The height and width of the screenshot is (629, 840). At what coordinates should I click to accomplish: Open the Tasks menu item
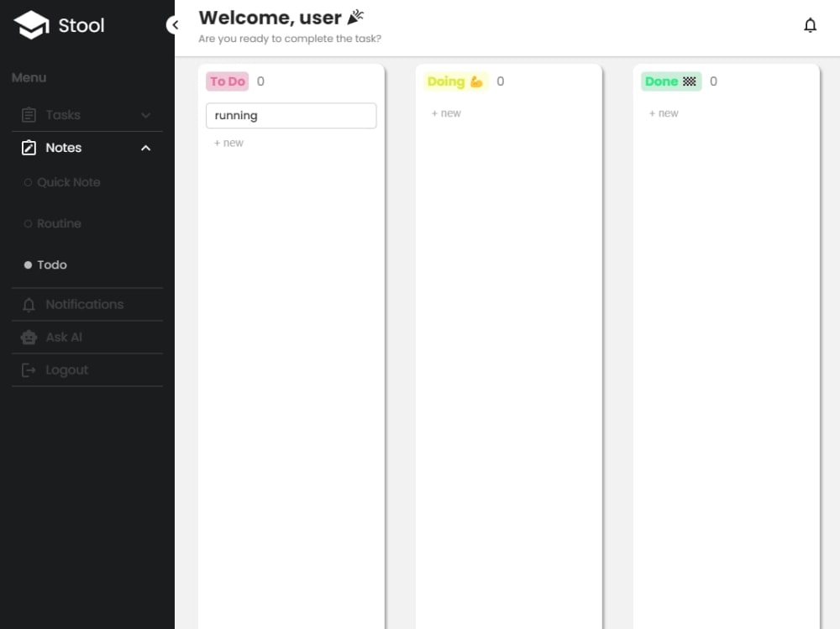(x=87, y=115)
